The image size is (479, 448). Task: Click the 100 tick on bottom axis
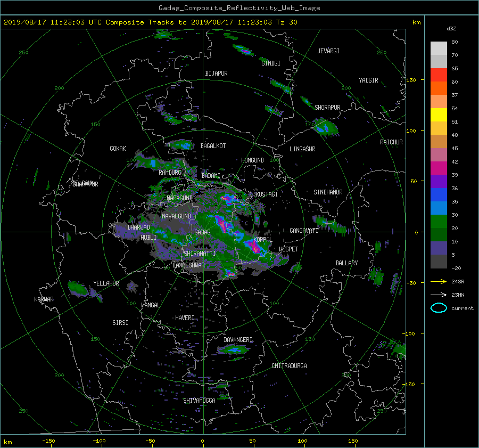click(x=302, y=441)
